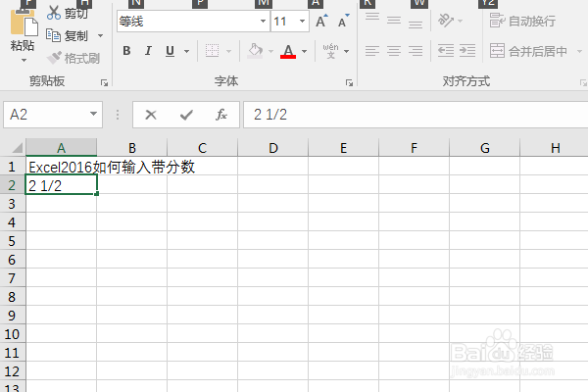Select row 10 header
Viewport: 588px width, 392px height.
tap(13, 334)
